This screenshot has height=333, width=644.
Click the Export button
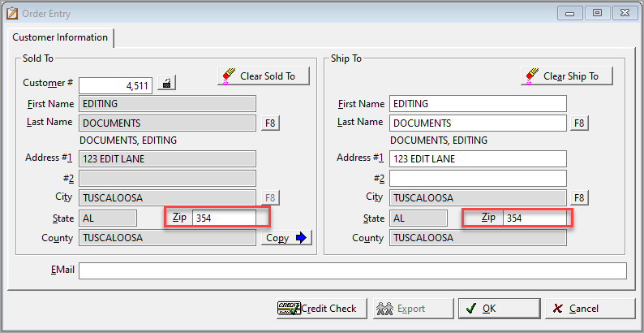pos(413,309)
